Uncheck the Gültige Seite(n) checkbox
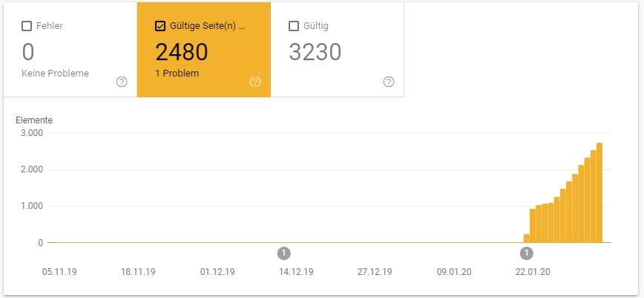Viewport: 644px width, 298px height. 160,26
